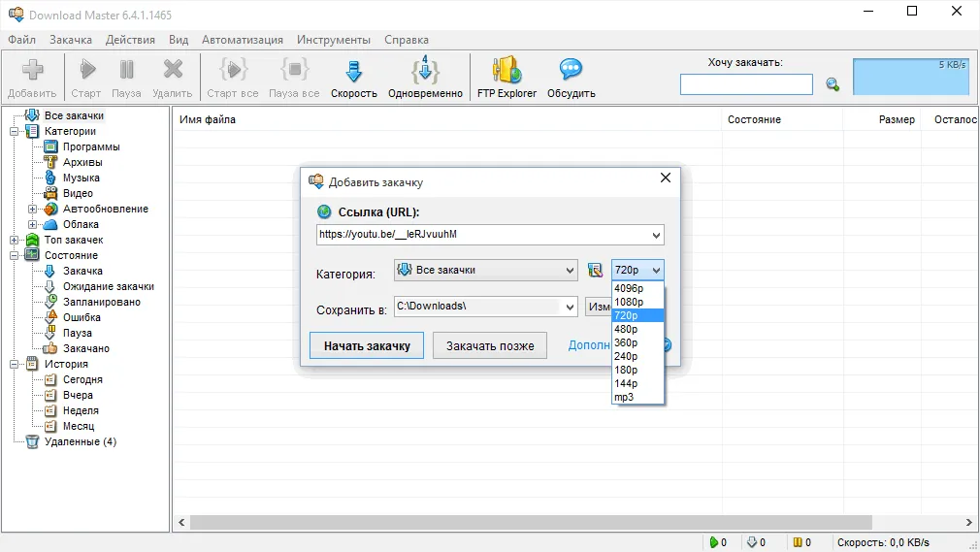Image resolution: width=980 pixels, height=552 pixels.
Task: Collapse the История tree node
Action: [14, 364]
